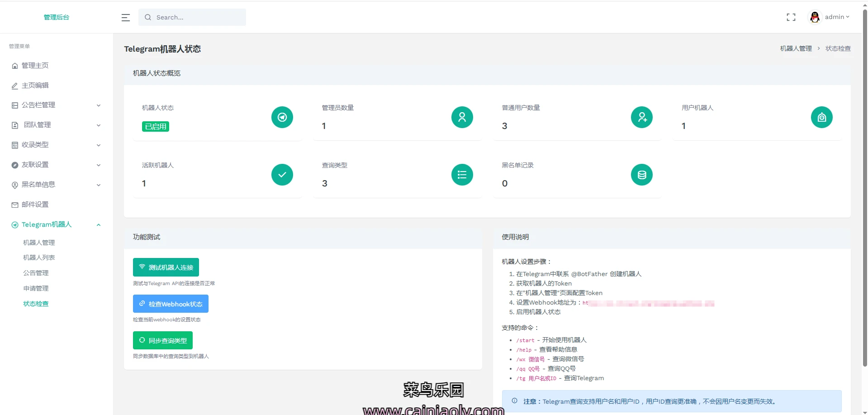Click the 机器人状态 telegram circle icon
This screenshot has width=868, height=415.
282,117
